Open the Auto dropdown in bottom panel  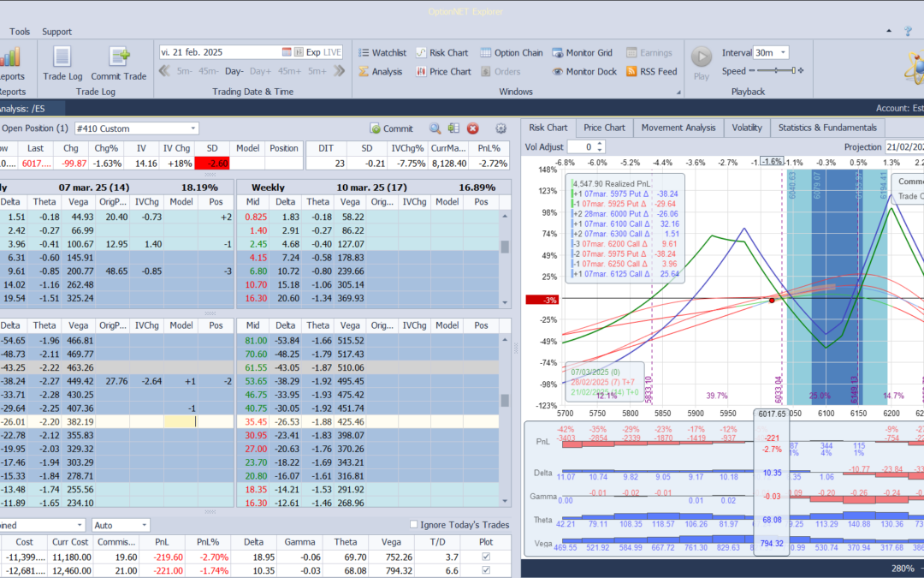142,525
